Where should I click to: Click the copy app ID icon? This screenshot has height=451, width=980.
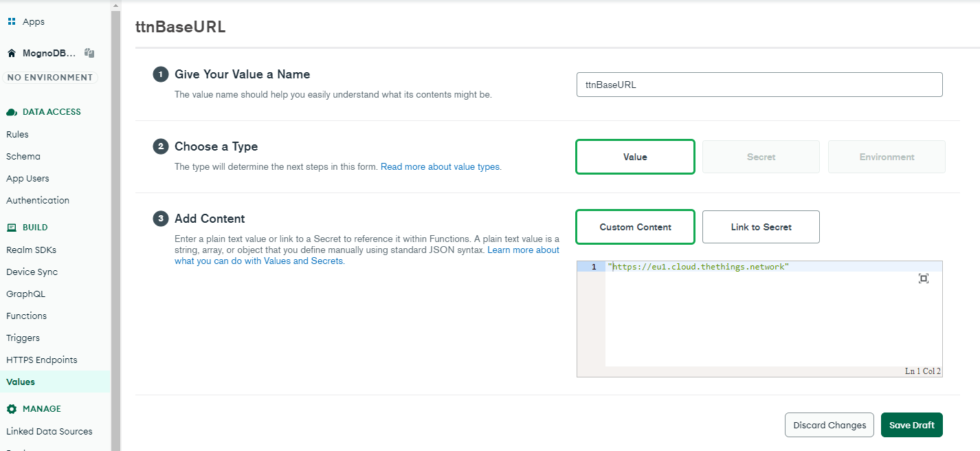coord(89,53)
